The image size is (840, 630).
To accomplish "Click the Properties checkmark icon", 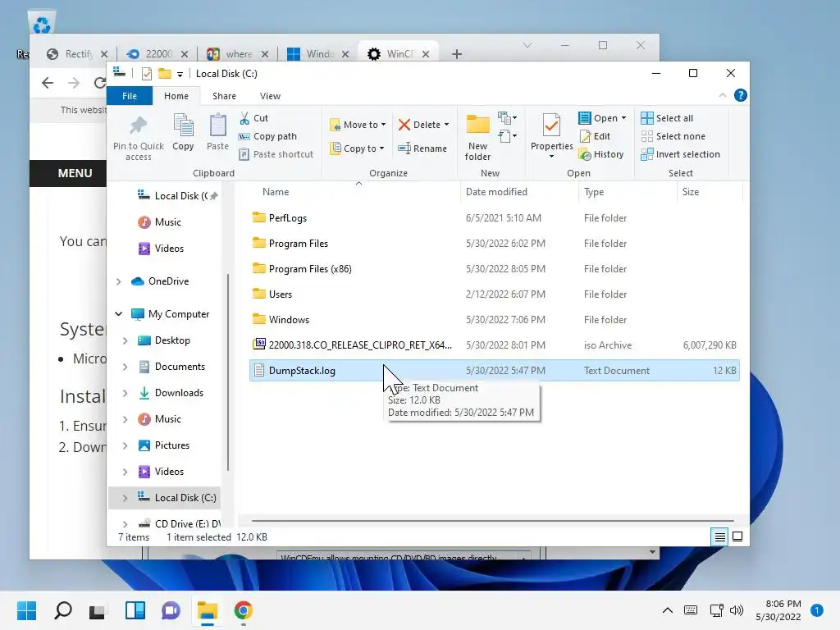I will (x=551, y=126).
